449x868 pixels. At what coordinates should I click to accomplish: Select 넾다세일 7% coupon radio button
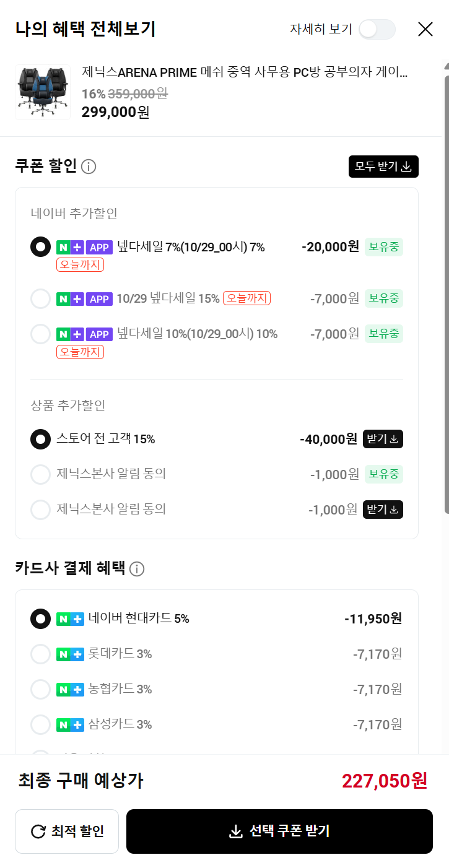(40, 247)
